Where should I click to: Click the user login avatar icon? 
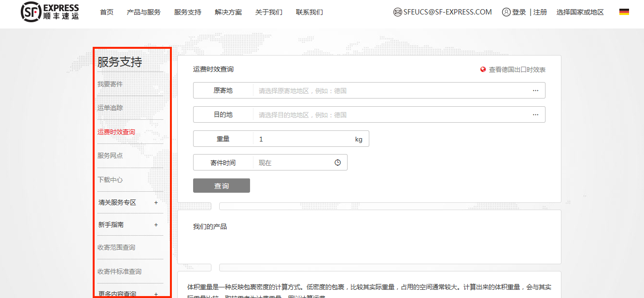[506, 12]
